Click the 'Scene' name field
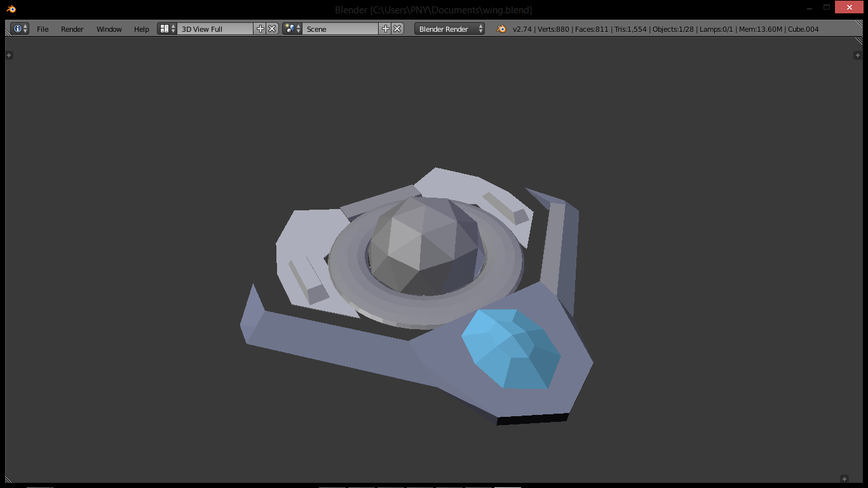Screen dimensions: 868x488 click(341, 29)
